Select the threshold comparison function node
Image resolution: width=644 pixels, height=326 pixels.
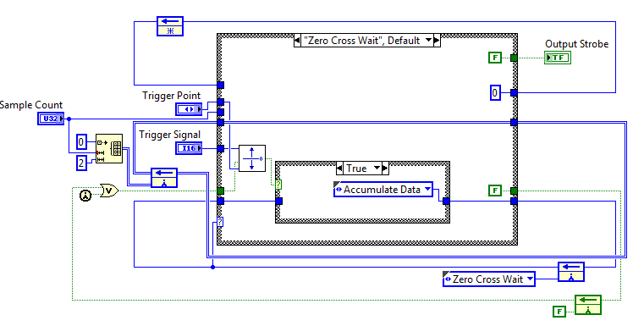252,158
